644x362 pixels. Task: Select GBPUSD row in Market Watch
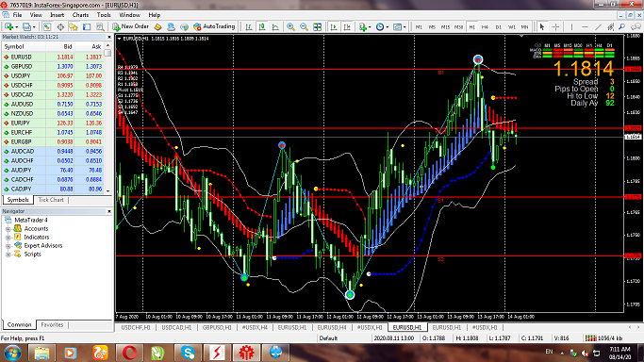click(x=53, y=67)
